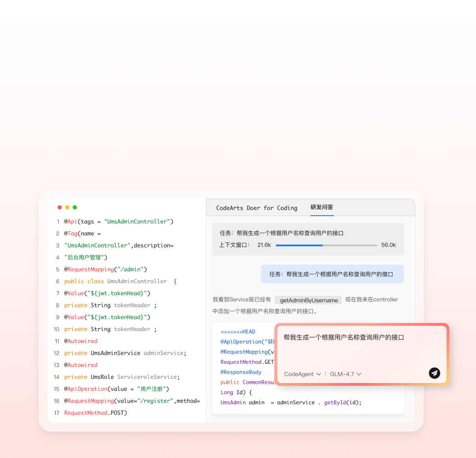Send the message with the paper plane button
Screen dimensions: 476x458
click(434, 373)
